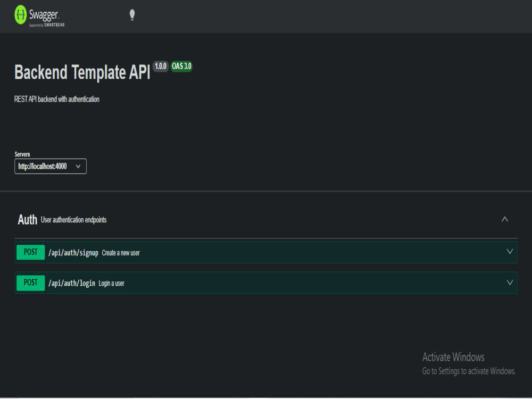Click the 'REST API backend with authentication' description
The width and height of the screenshot is (532, 399).
click(57, 99)
